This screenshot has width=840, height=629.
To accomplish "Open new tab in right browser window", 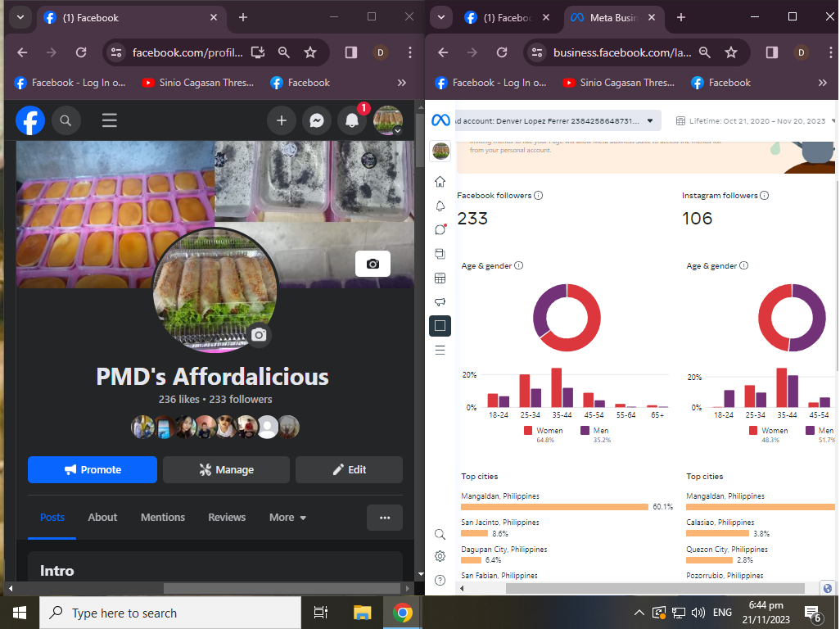I will 681,18.
